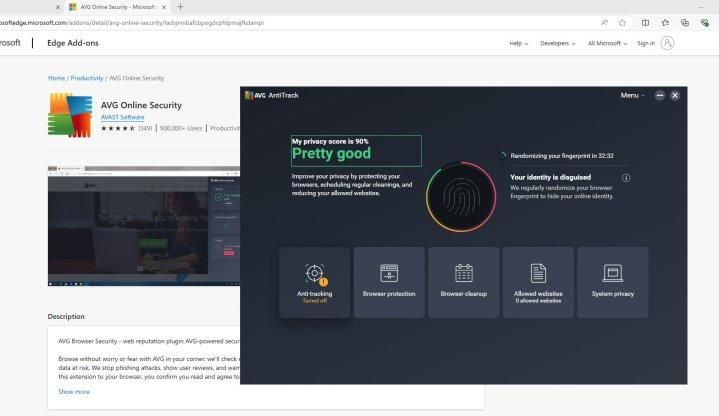
Task: Expand the All Microsoft menu
Action: click(608, 43)
